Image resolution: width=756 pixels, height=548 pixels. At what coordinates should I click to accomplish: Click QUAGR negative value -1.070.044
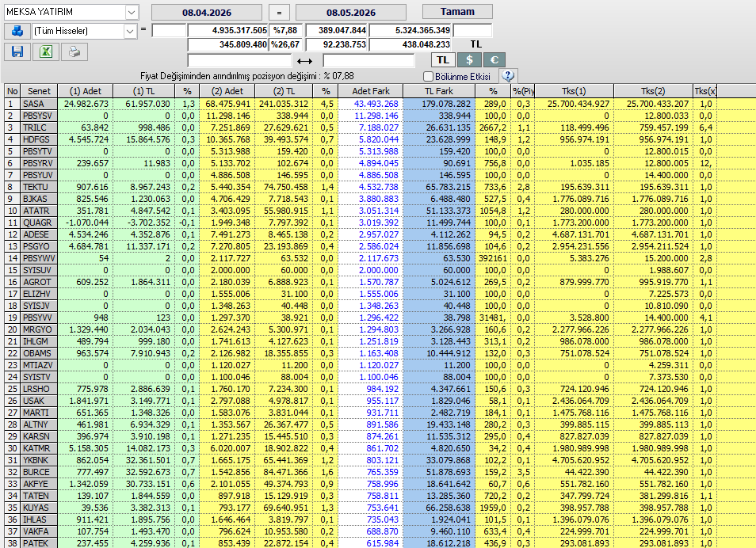[x=86, y=223]
